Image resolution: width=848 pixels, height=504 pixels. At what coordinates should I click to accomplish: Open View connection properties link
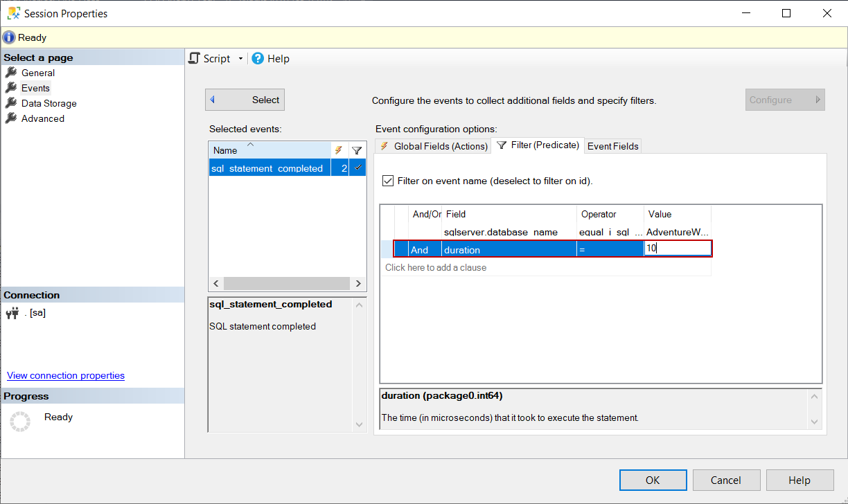[66, 375]
